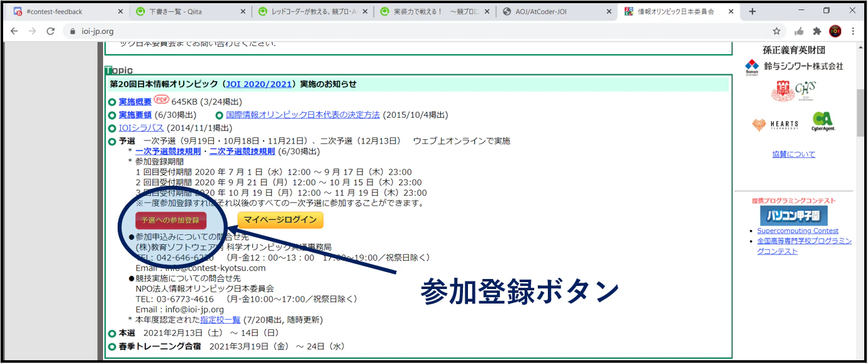Click the マイページログイン yellow button
This screenshot has width=868, height=364.
(x=281, y=220)
